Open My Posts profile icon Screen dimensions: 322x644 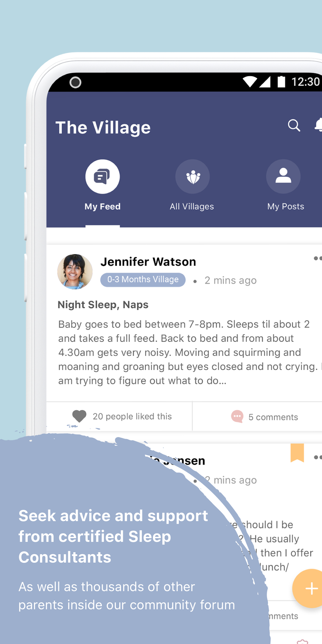[x=283, y=177]
